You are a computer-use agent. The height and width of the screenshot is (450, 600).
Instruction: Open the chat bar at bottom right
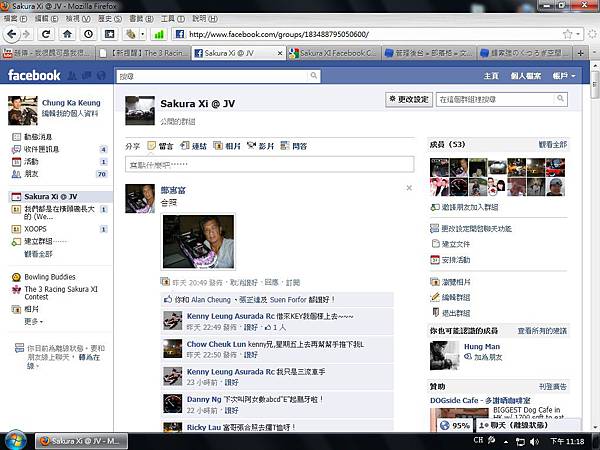pos(528,426)
